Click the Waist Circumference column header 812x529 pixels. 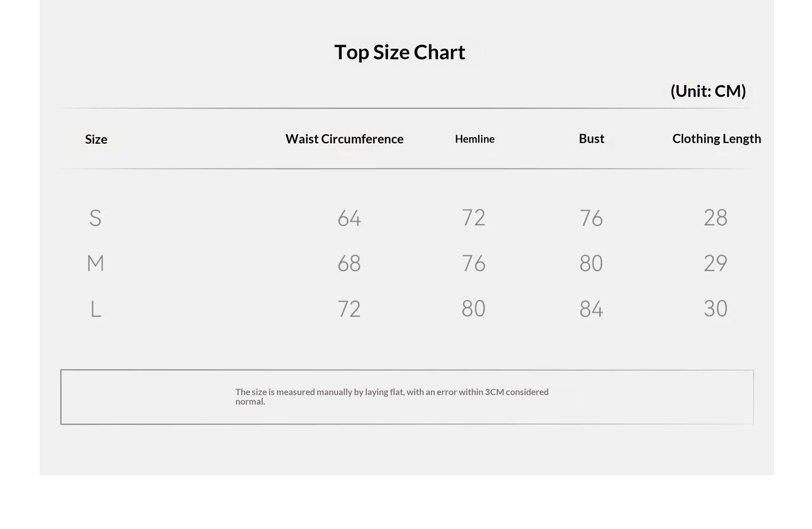[x=344, y=139]
